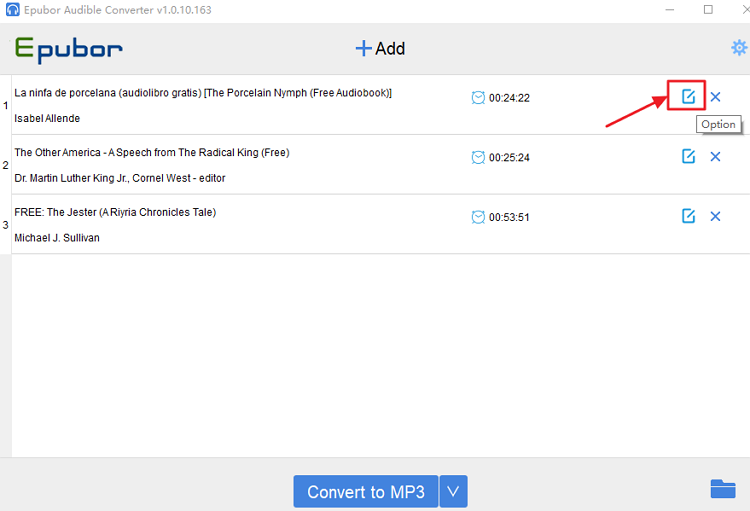750x511 pixels.
Task: Remove The Other America from list
Action: pyautogui.click(x=715, y=157)
